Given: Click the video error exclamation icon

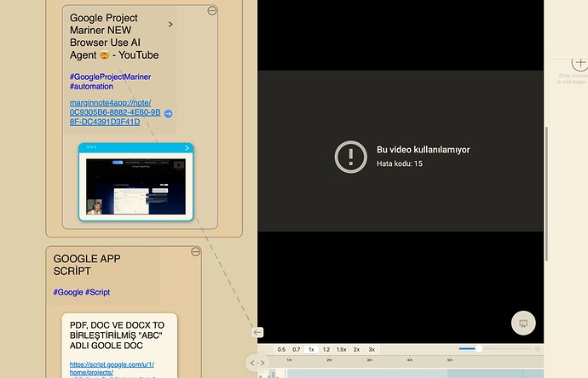Looking at the screenshot, I should pyautogui.click(x=350, y=157).
